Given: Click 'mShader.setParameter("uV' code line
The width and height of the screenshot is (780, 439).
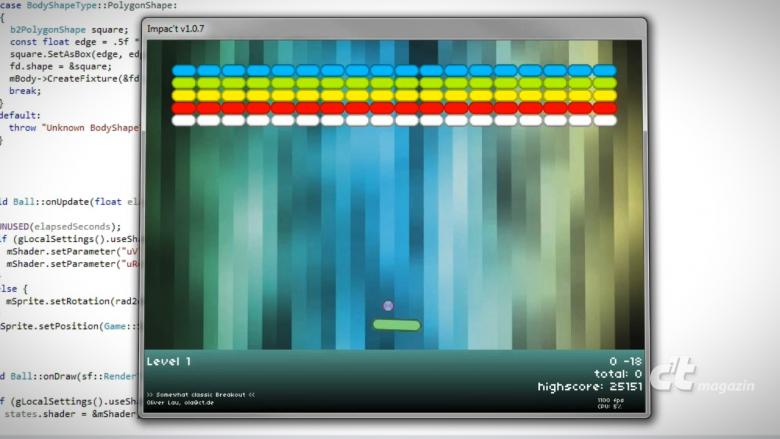Looking at the screenshot, I should pyautogui.click(x=73, y=252).
